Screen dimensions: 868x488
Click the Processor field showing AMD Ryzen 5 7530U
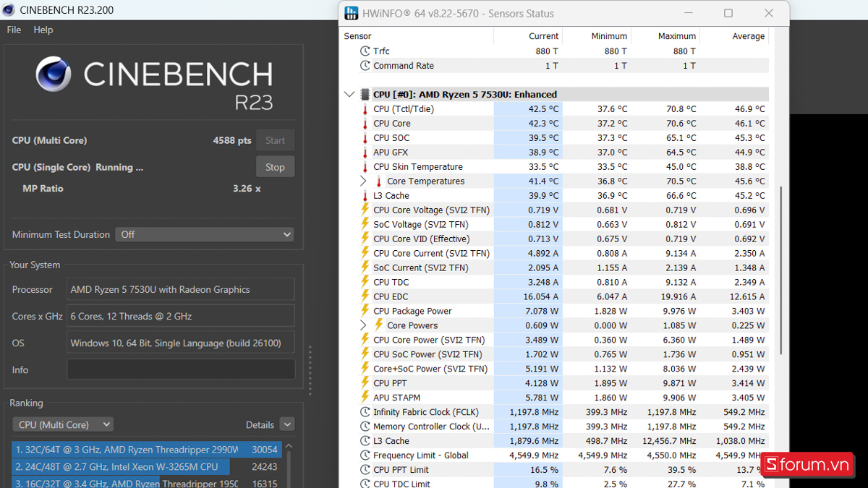coord(181,289)
